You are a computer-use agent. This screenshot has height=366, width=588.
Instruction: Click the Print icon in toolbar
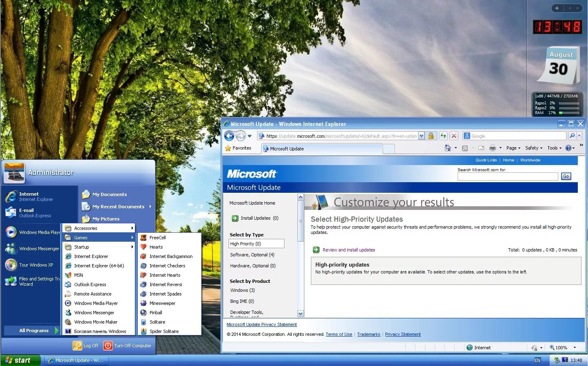[493, 148]
